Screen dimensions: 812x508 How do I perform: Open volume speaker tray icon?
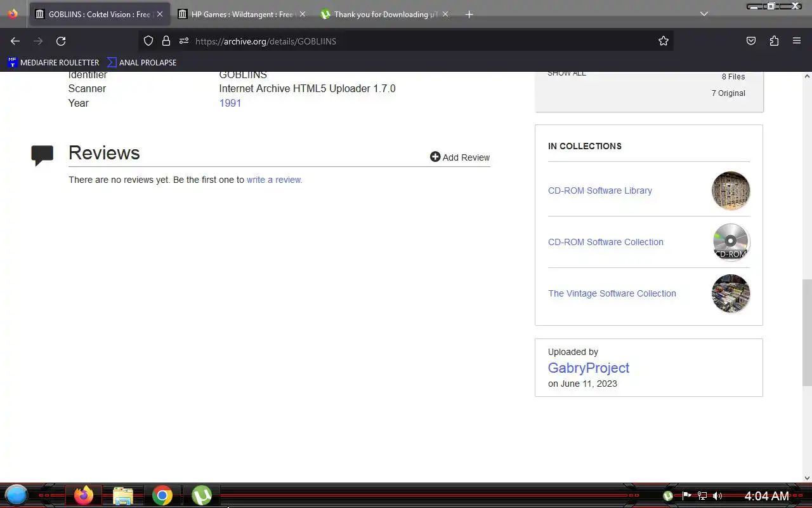tap(717, 496)
